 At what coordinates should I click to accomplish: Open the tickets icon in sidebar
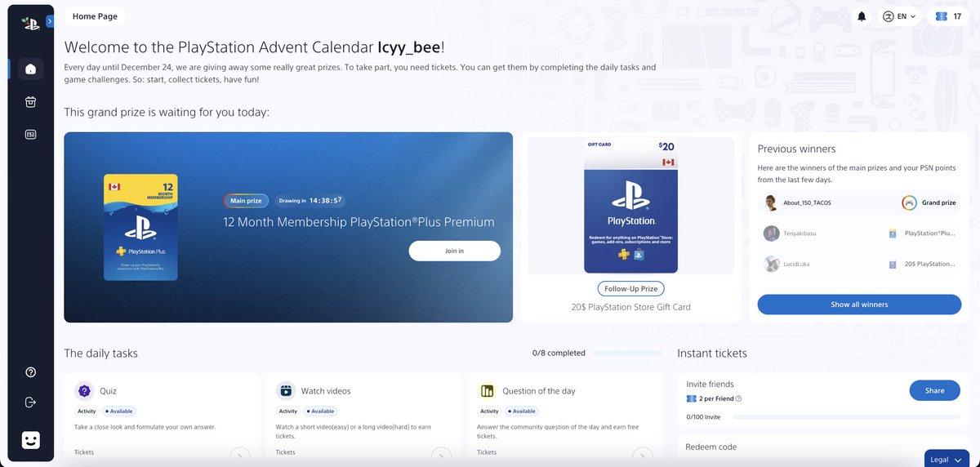30,135
